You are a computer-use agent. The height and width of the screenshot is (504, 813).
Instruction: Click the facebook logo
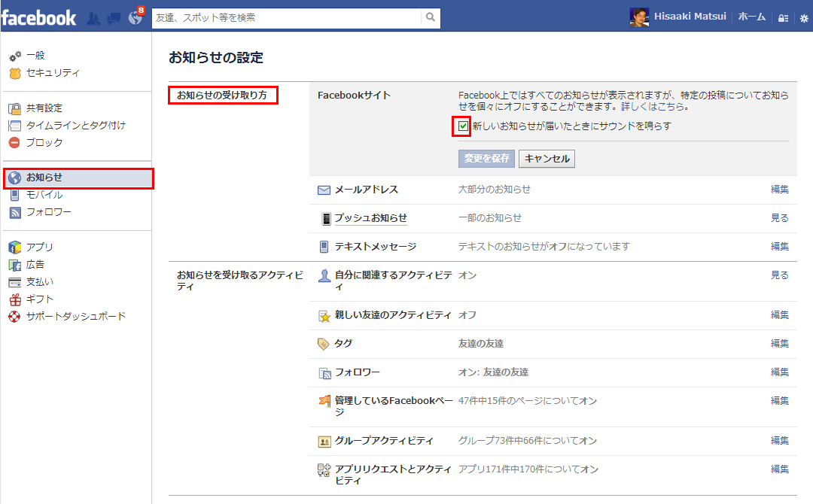point(39,18)
